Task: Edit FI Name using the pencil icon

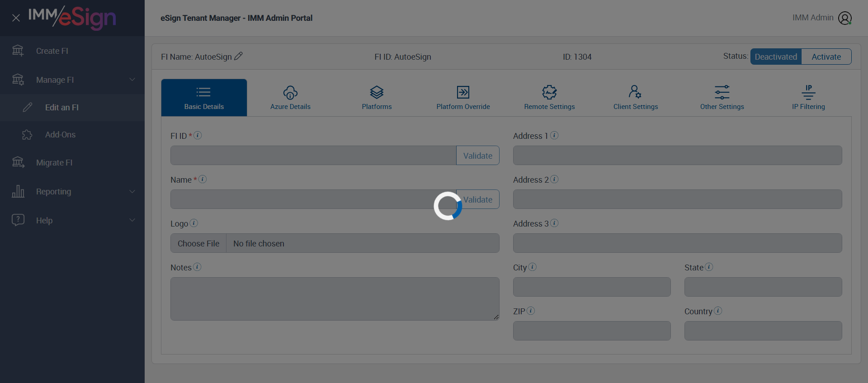Action: (x=238, y=56)
